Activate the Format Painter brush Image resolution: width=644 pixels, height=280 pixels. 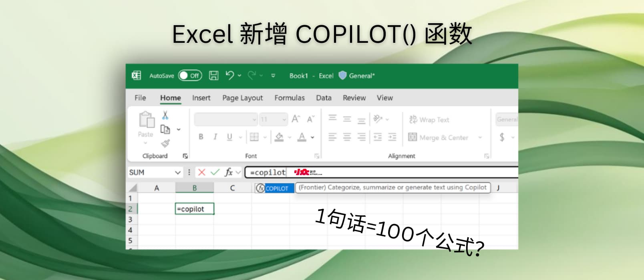point(165,143)
